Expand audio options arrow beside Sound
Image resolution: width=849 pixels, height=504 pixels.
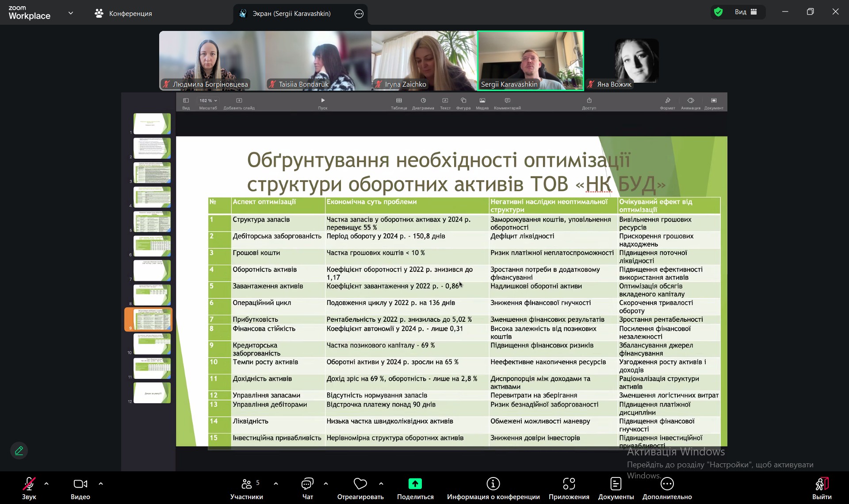pos(46,484)
